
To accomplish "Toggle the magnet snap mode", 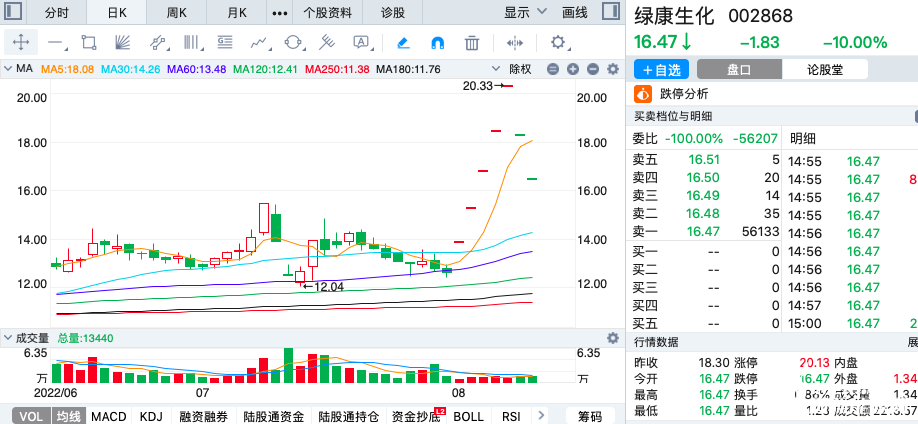I will [437, 43].
